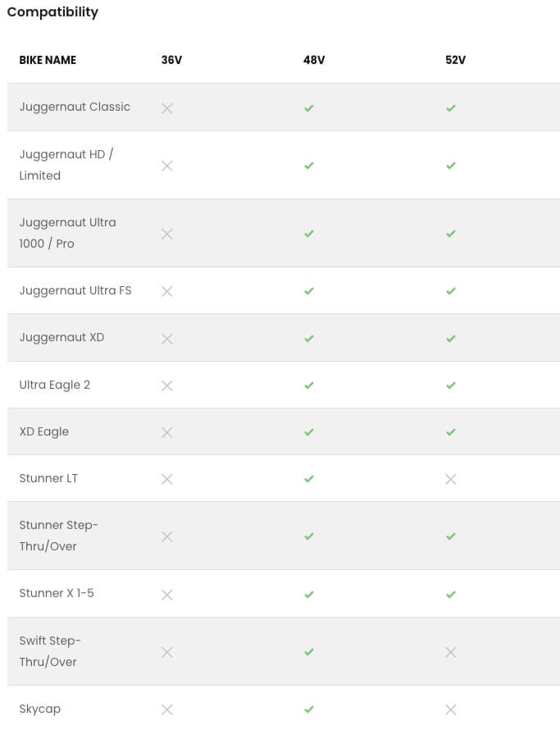Click the 48V checkmark for Ultra Eagle 2
Viewport: 560px width, 730px height.
[x=309, y=386]
